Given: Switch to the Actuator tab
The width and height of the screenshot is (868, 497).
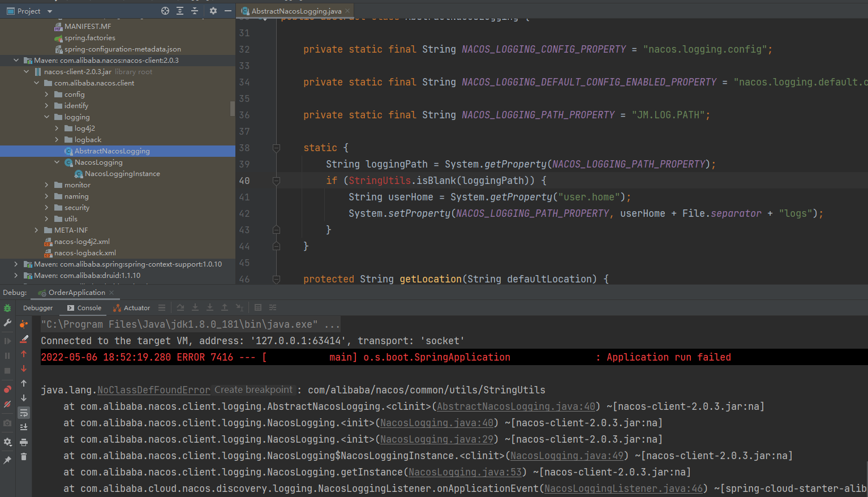Looking at the screenshot, I should click(136, 307).
